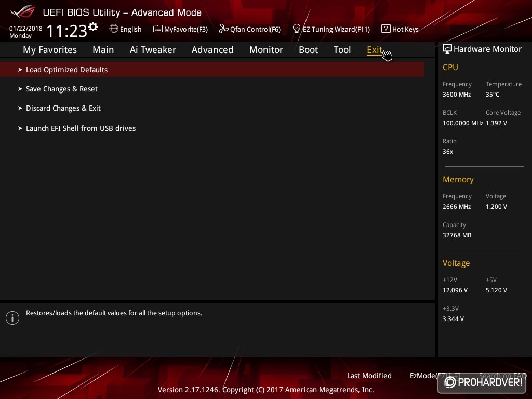Switch to the Monitor tab
This screenshot has width=532, height=399.
coord(266,50)
